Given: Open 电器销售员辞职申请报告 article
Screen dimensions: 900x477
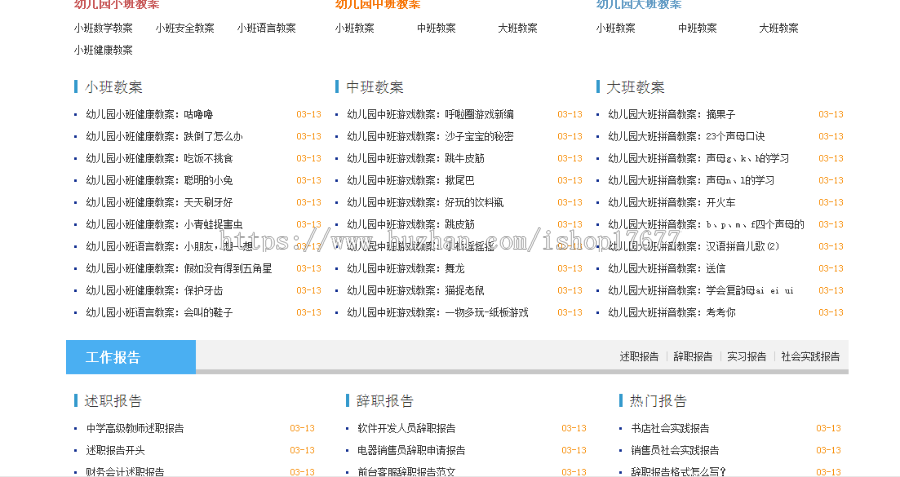Looking at the screenshot, I should 411,450.
